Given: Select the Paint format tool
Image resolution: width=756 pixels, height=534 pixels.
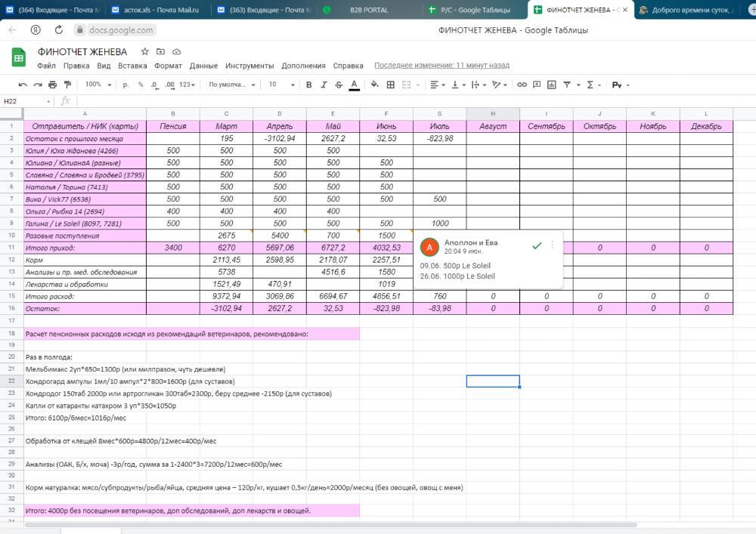Looking at the screenshot, I should coord(68,85).
